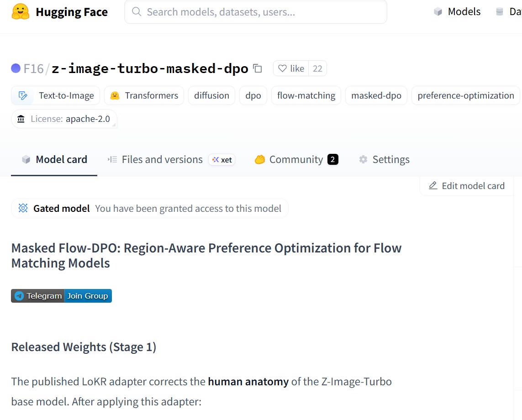Select the masked-dpo tag
The width and height of the screenshot is (522, 420).
(376, 95)
